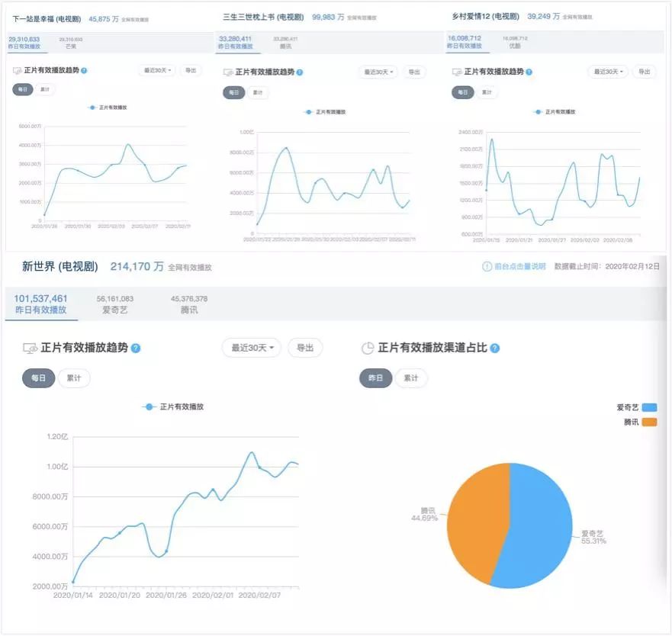The height and width of the screenshot is (636, 672).
Task: Click help icon in 三生三世枕上书 trend panel
Action: tap(300, 72)
